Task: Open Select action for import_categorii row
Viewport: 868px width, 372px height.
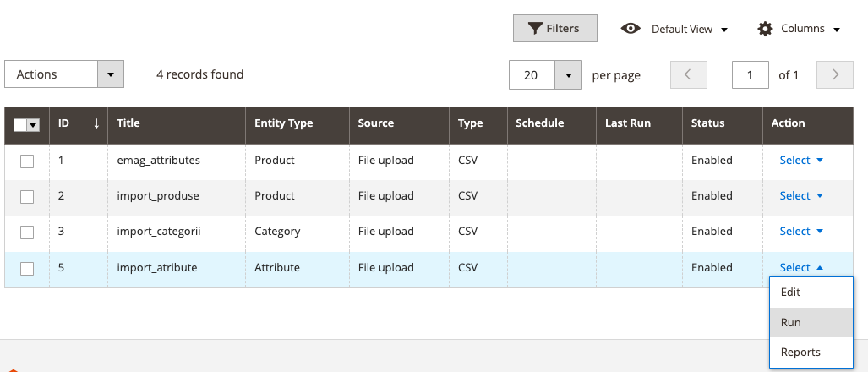Action: tap(801, 231)
